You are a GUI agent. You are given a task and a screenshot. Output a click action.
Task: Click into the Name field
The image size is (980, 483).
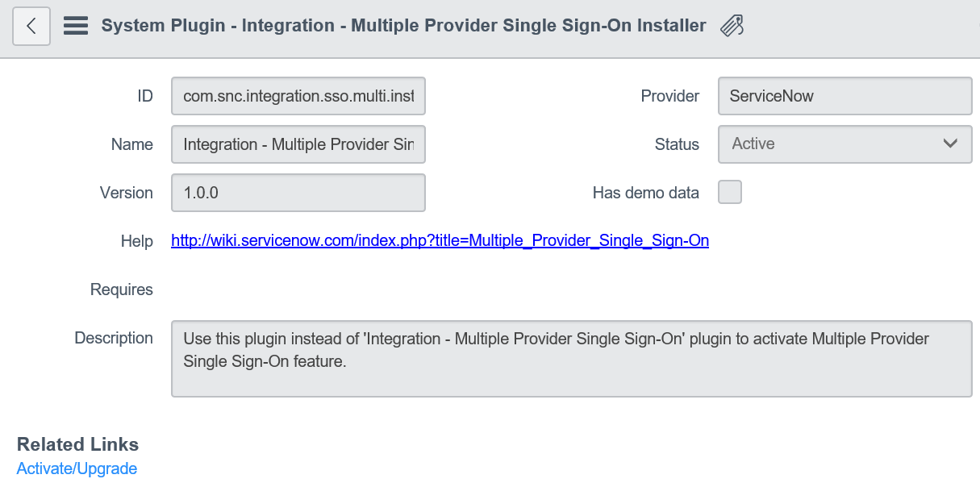(x=298, y=144)
